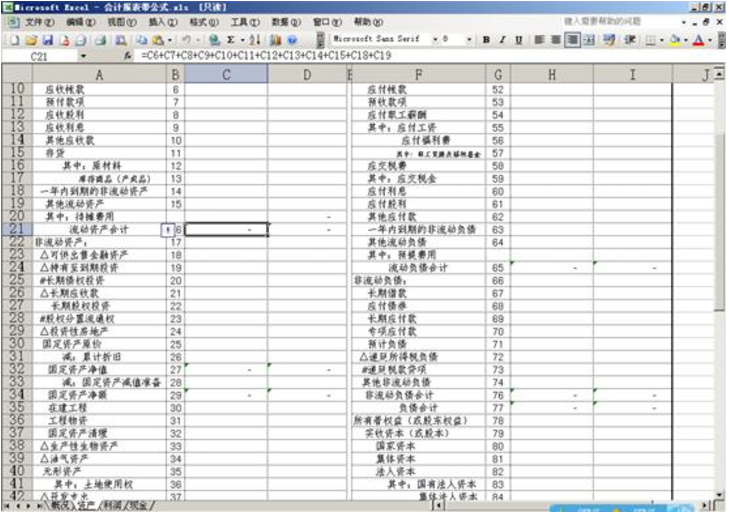The height and width of the screenshot is (512, 729).
Task: Click the Currency style icon
Action: pyautogui.click(x=609, y=40)
